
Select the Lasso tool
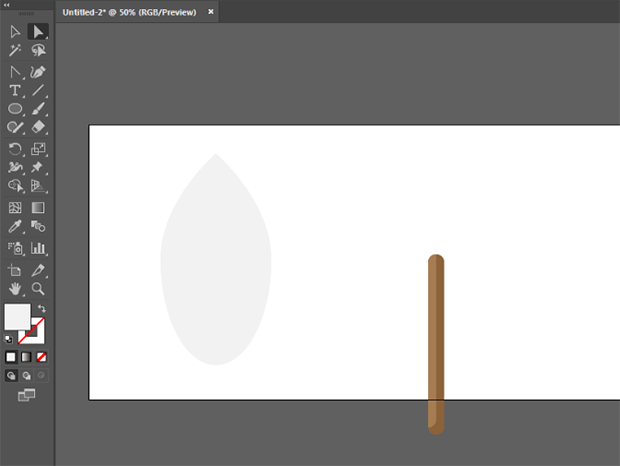[x=38, y=50]
